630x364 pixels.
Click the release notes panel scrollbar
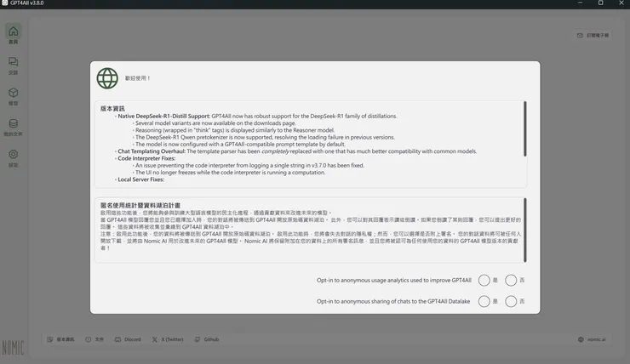coord(524,128)
